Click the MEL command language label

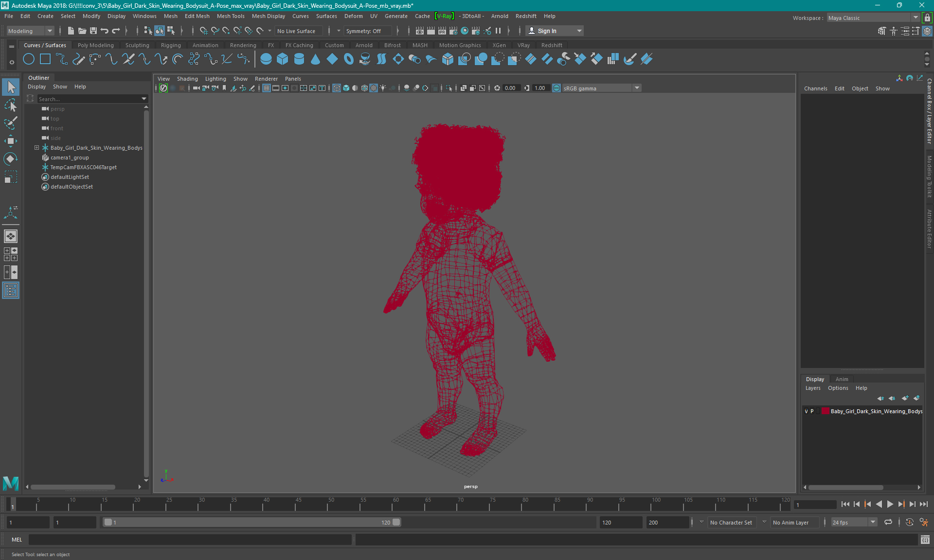(17, 540)
